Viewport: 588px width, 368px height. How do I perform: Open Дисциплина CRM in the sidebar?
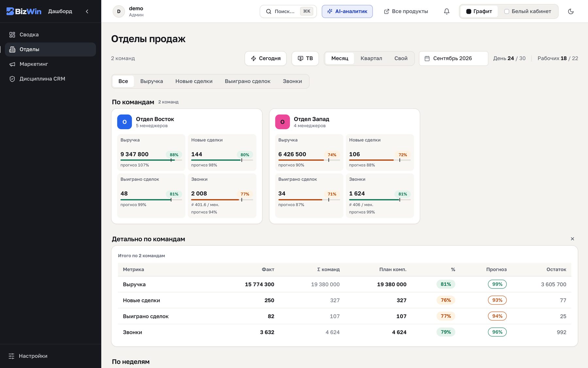click(x=50, y=79)
